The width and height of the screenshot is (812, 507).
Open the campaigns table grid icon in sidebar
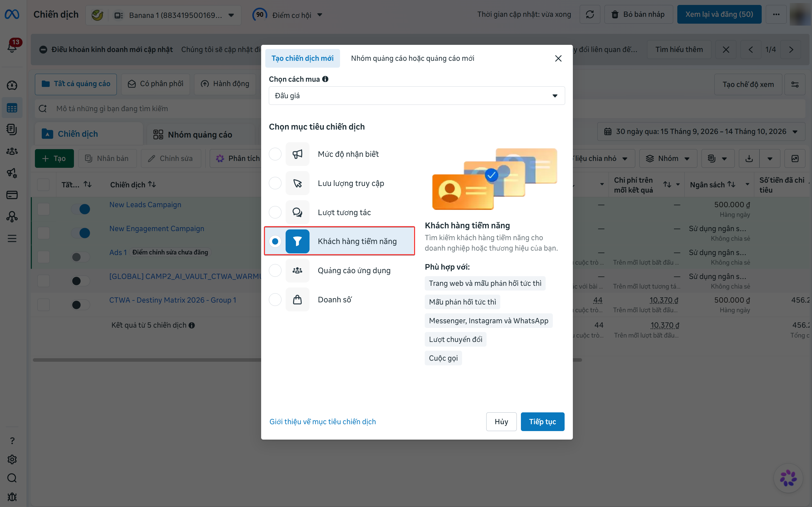click(x=12, y=108)
